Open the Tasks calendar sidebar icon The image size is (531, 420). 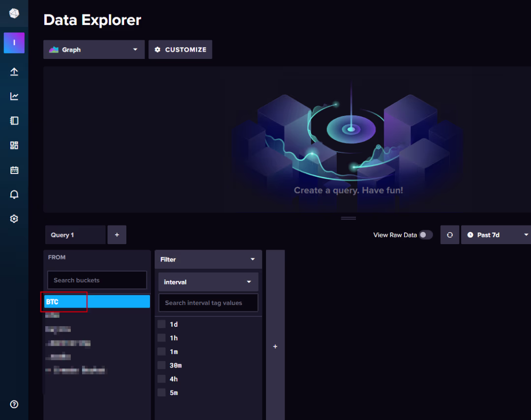pos(14,170)
